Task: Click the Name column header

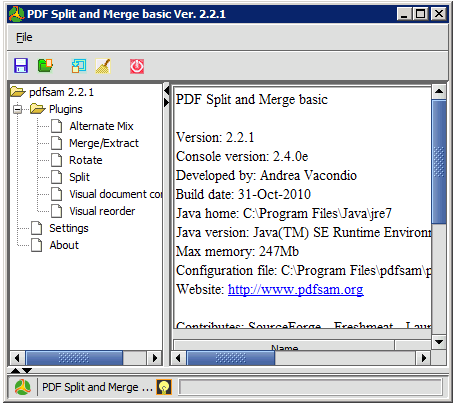Action: (284, 345)
